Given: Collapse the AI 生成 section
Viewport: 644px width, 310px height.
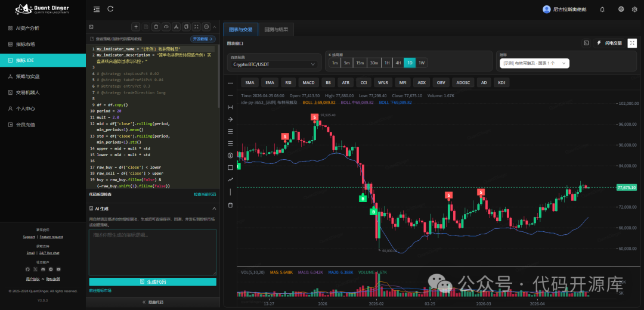Looking at the screenshot, I should click(x=214, y=209).
